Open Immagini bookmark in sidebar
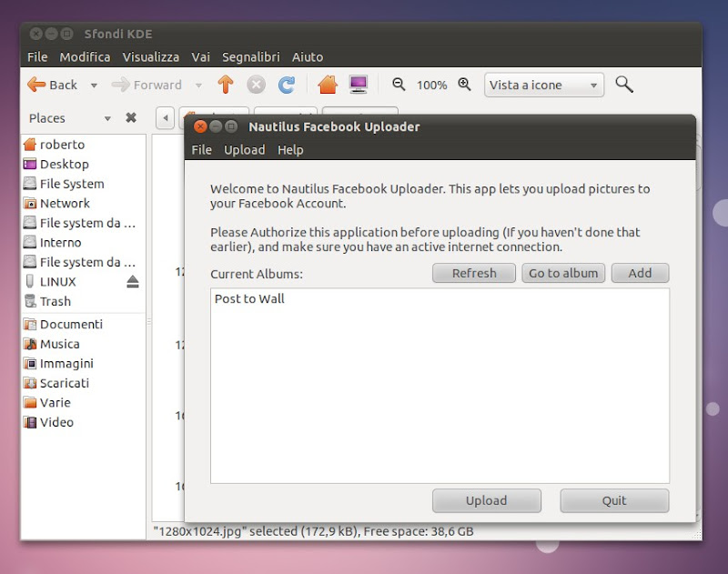The image size is (728, 574). [x=84, y=363]
